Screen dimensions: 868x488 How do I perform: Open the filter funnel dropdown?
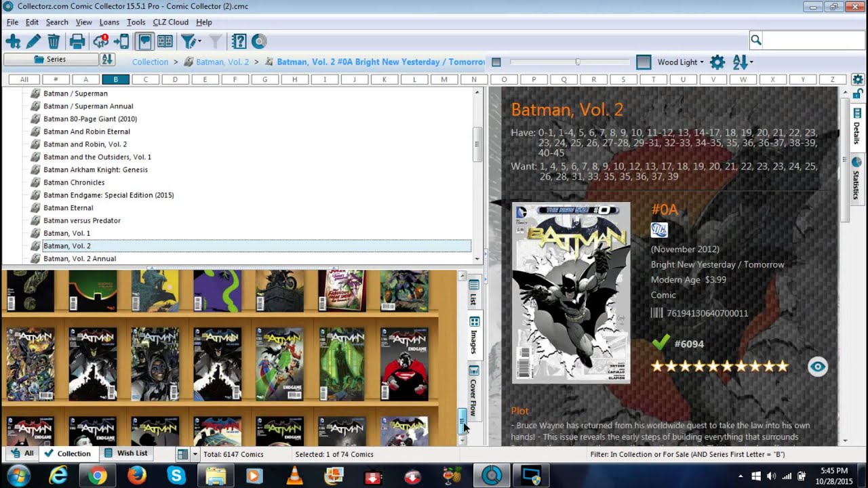point(190,41)
